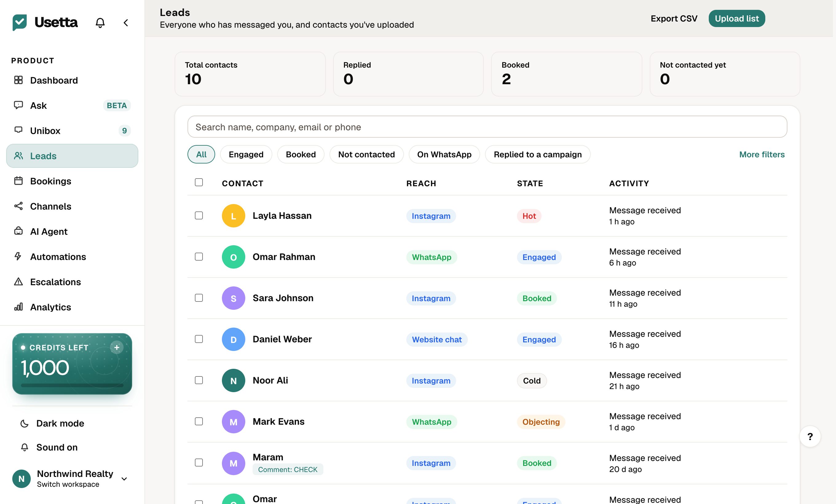Viewport: 836px width, 504px height.
Task: Filter by Replied to a campaign
Action: [538, 154]
